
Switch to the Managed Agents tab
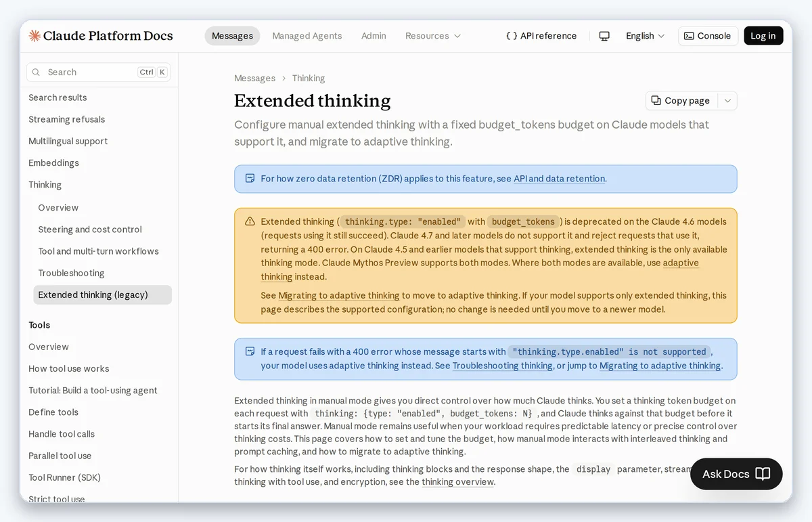(307, 36)
